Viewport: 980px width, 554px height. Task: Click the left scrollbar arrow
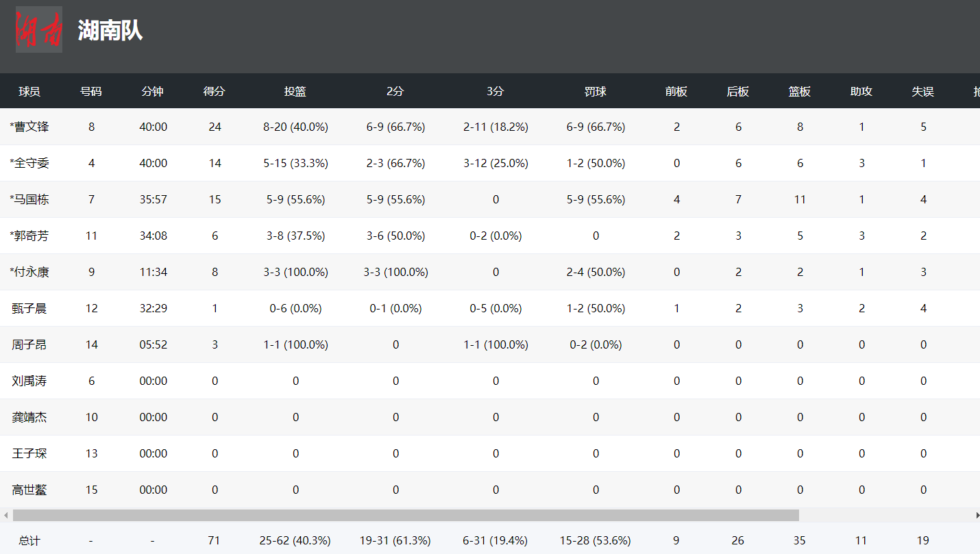(x=5, y=515)
